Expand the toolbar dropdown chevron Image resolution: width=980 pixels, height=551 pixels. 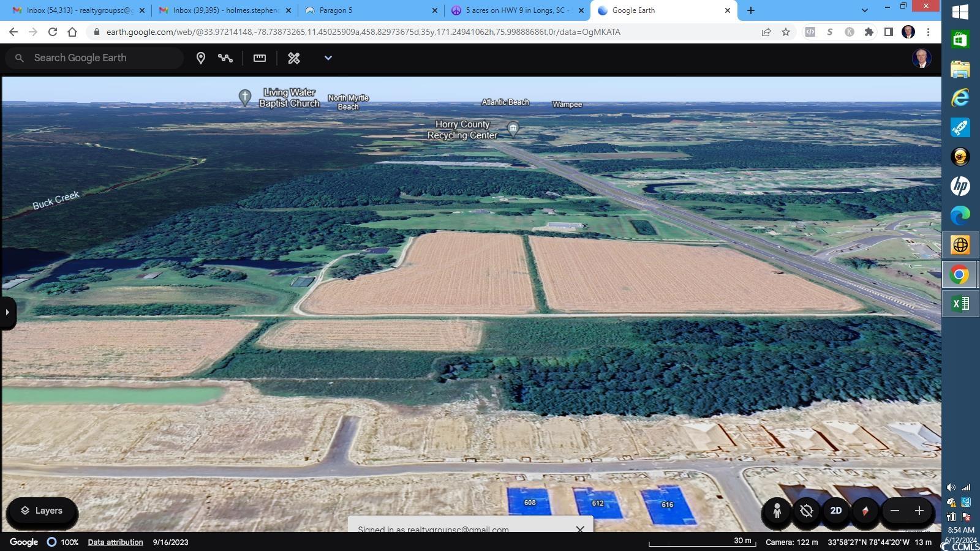click(x=328, y=58)
